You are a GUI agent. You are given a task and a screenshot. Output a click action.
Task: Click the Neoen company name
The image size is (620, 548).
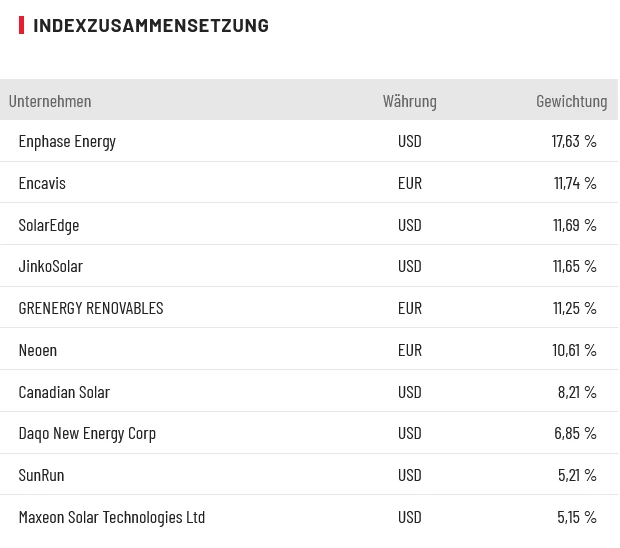38,350
